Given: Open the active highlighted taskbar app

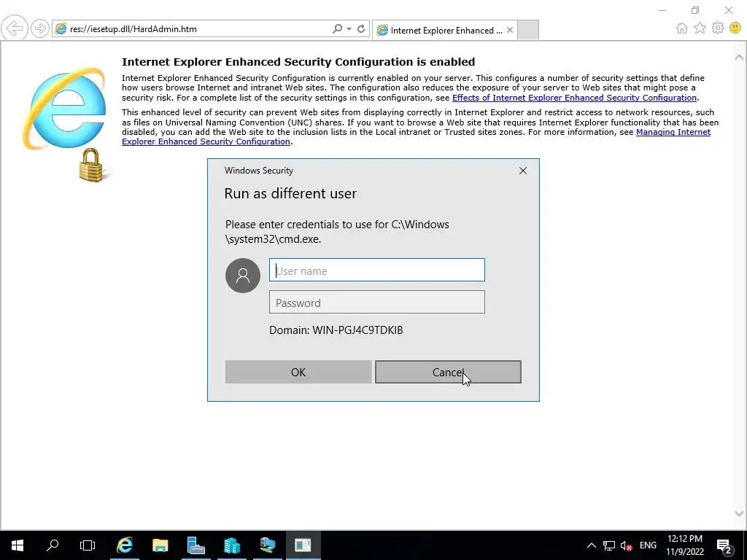Looking at the screenshot, I should click(303, 545).
